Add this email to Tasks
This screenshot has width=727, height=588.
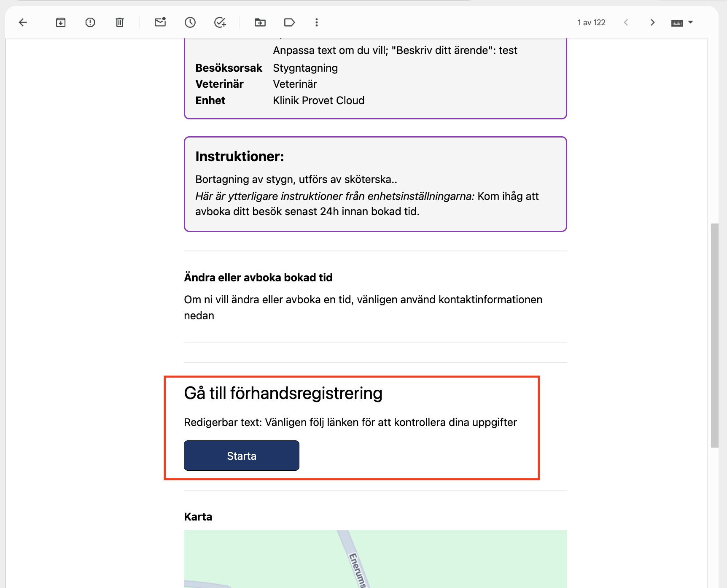click(220, 22)
